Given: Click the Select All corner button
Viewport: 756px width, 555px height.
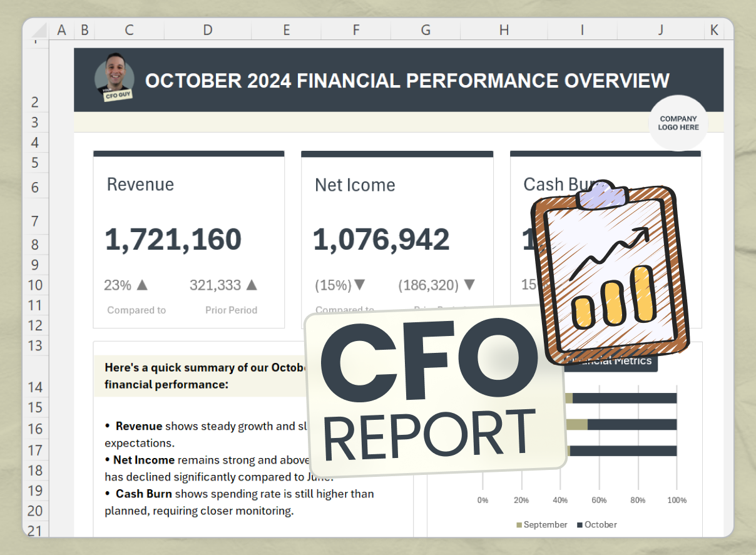Looking at the screenshot, I should click(x=39, y=29).
